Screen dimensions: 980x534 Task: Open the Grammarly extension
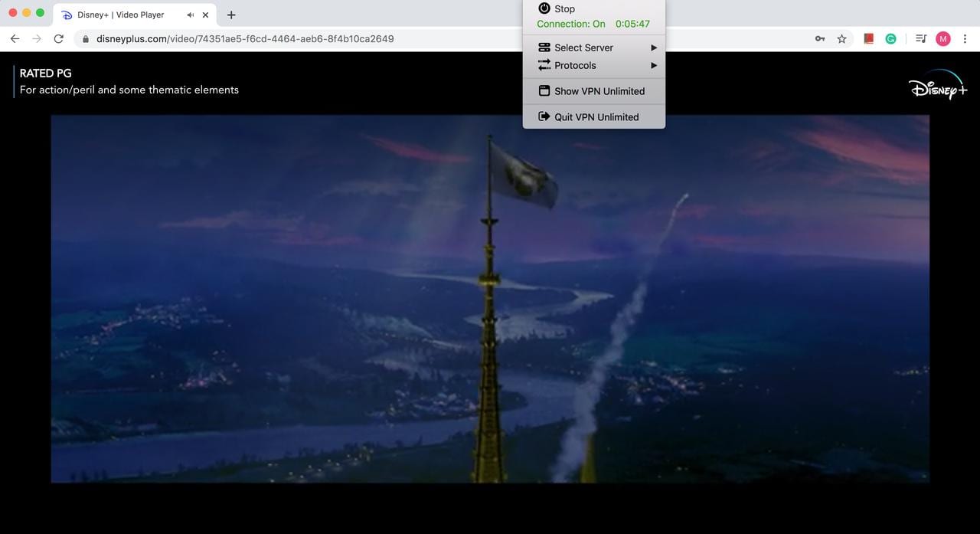(x=891, y=38)
